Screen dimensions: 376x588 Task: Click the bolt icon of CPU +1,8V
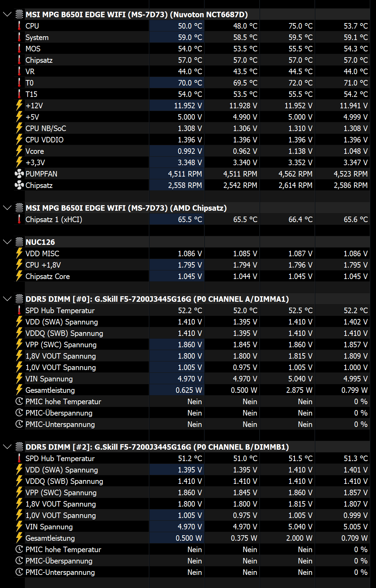[x=19, y=265]
